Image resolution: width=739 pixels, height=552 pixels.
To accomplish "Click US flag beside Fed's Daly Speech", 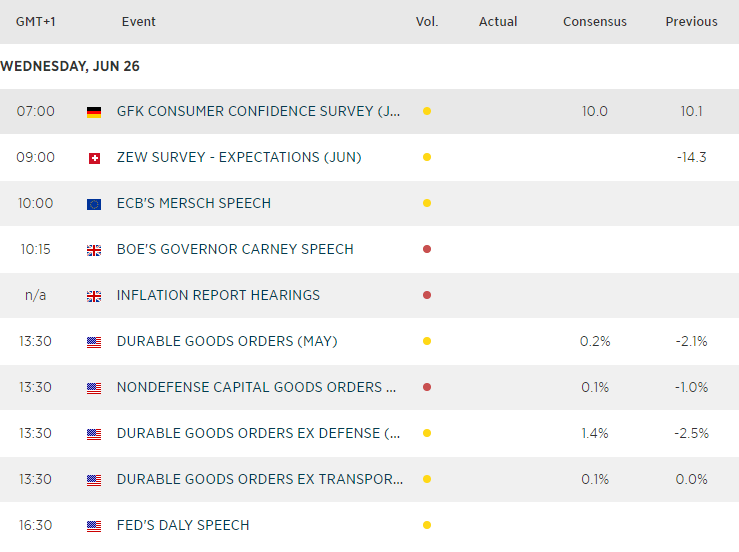I will pos(94,526).
